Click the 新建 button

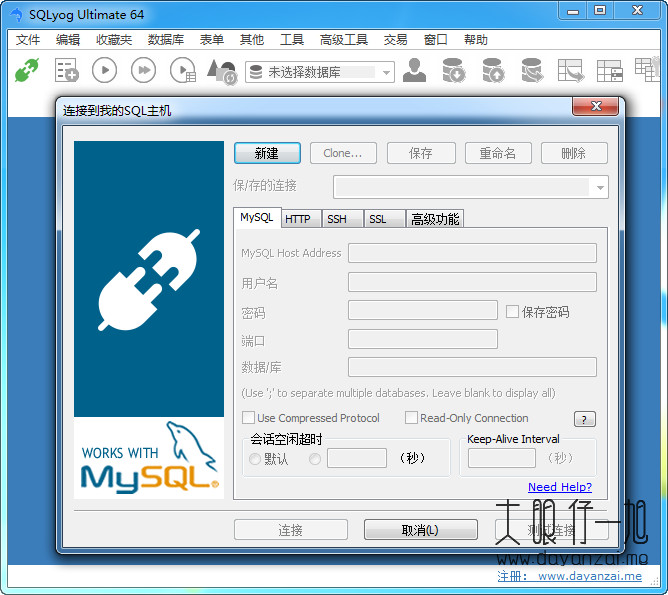[267, 153]
